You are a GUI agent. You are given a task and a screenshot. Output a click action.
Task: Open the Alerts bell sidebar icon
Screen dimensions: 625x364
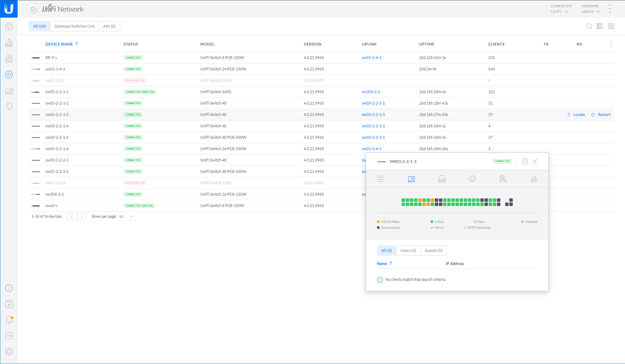(x=9, y=320)
